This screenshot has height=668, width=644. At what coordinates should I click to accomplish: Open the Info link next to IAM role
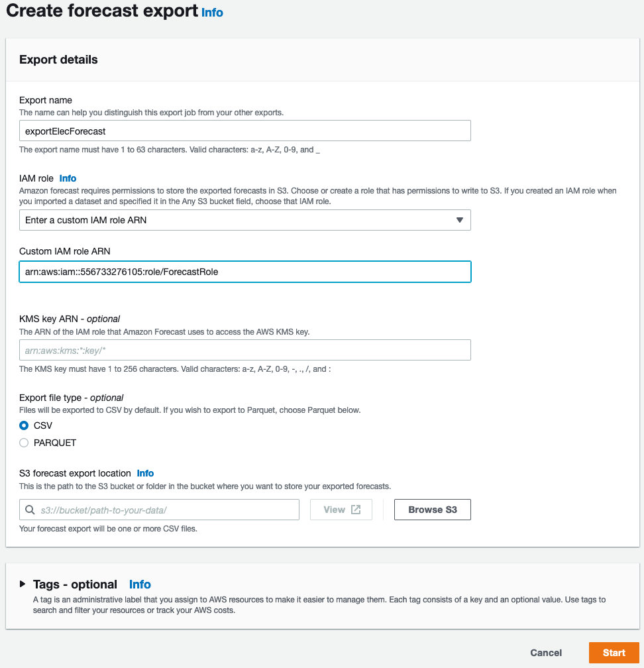[69, 178]
